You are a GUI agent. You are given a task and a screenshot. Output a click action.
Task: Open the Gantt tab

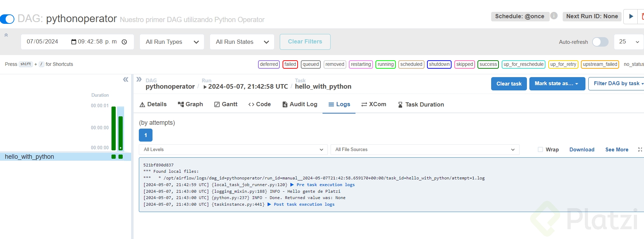point(226,104)
